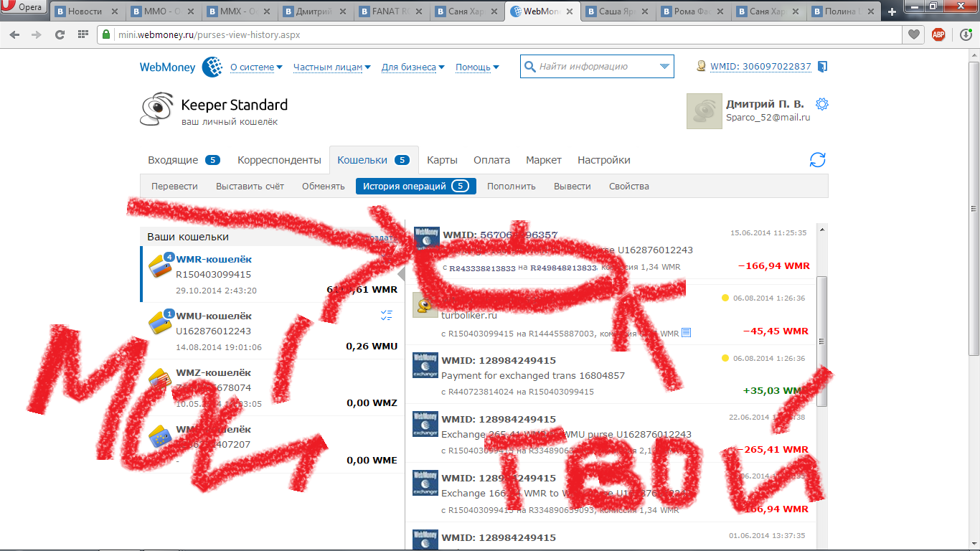
Task: Select the WMZ-кошелёк wallet entry
Action: [269, 387]
